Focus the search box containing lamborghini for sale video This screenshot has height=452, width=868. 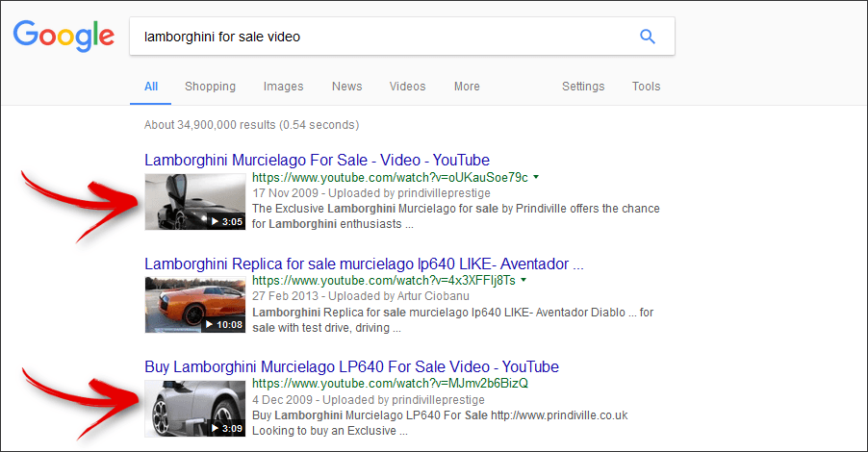402,36
